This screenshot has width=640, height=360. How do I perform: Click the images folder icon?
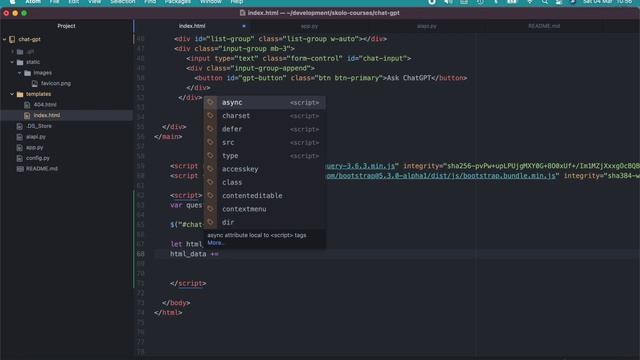[27, 73]
